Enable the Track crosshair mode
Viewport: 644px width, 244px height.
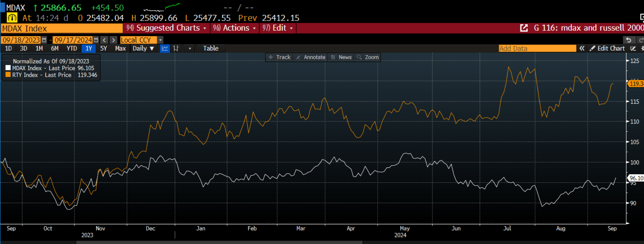[280, 57]
